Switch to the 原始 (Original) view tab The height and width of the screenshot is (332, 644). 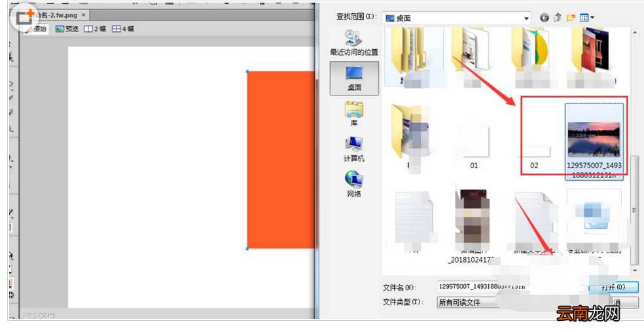36,29
